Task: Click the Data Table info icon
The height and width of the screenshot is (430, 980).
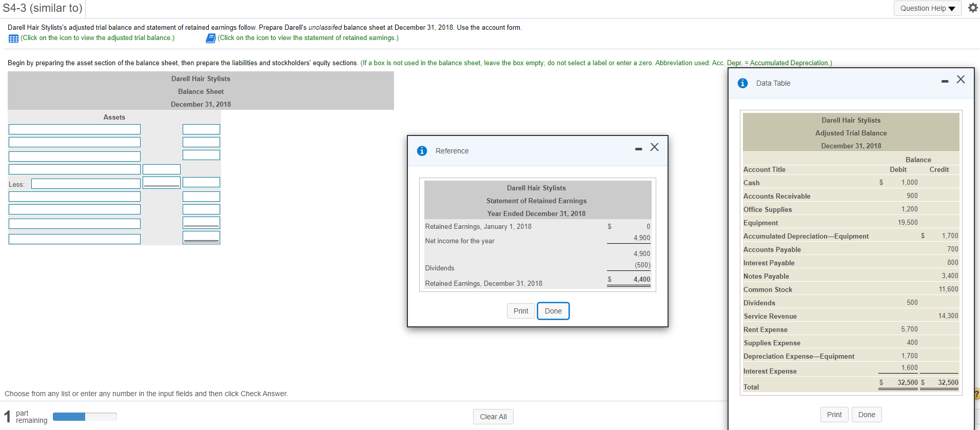Action: coord(742,83)
